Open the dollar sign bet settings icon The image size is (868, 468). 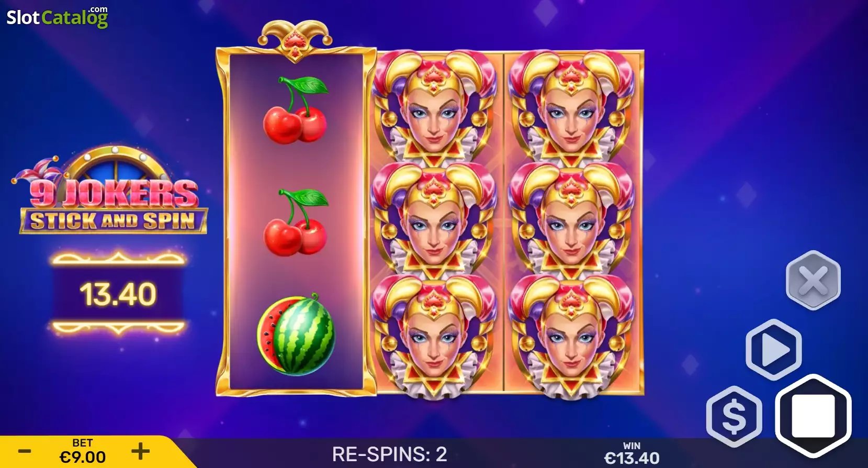coord(734,417)
